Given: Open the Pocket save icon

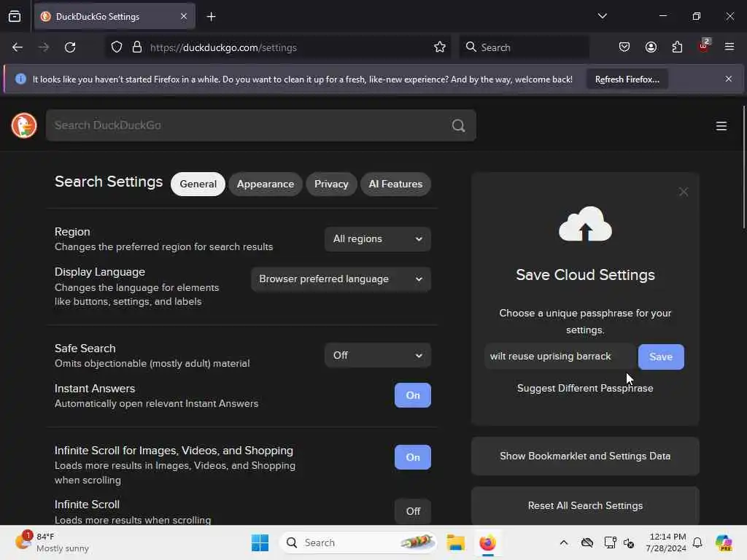Looking at the screenshot, I should (x=624, y=47).
